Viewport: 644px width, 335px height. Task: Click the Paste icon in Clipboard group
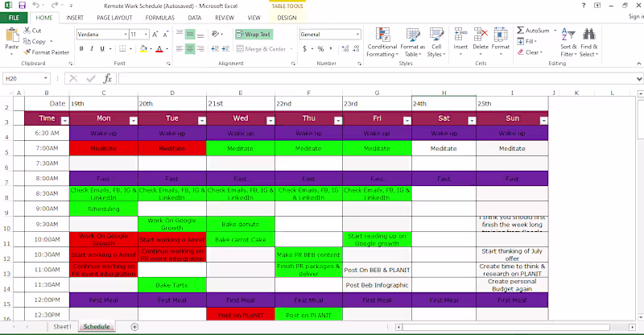click(12, 35)
